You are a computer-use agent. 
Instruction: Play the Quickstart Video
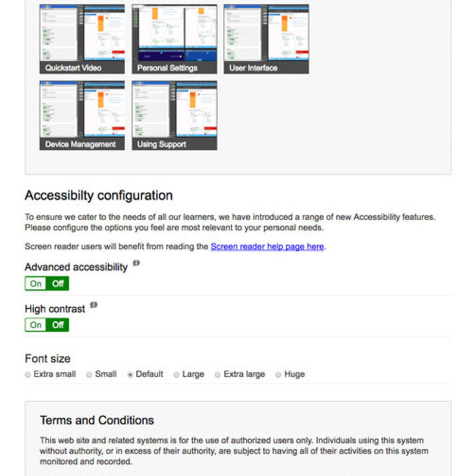[81, 35]
